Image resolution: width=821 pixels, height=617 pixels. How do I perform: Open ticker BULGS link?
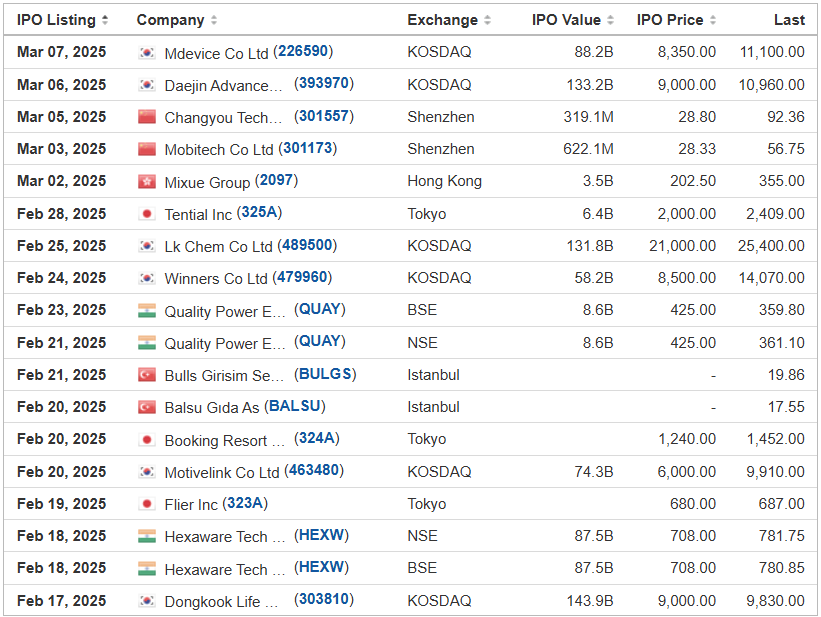325,374
